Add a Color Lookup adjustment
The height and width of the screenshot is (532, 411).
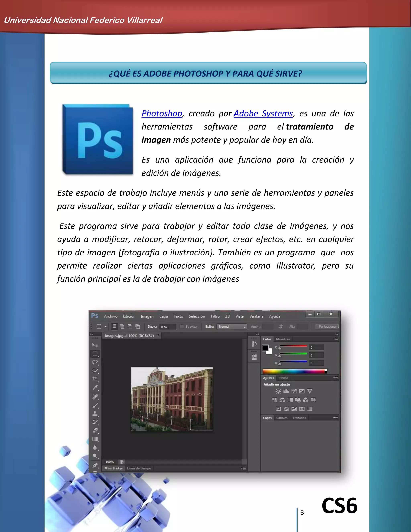[x=314, y=400]
